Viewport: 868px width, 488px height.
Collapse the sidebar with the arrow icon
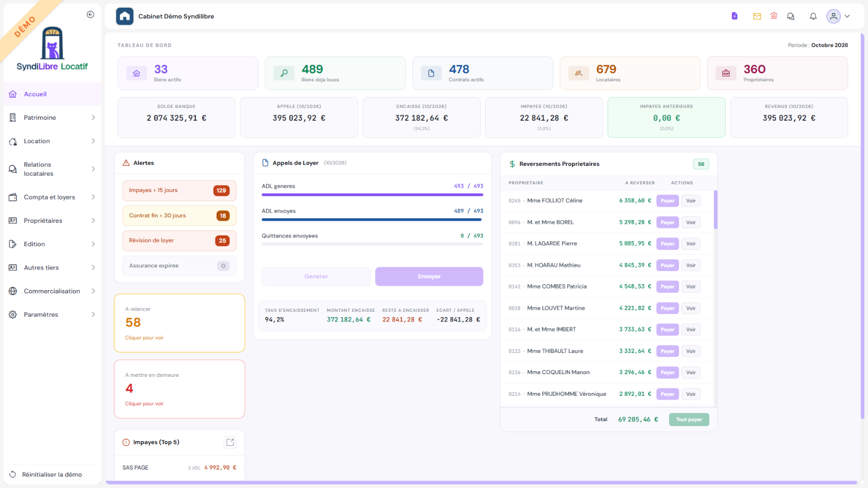tap(91, 15)
